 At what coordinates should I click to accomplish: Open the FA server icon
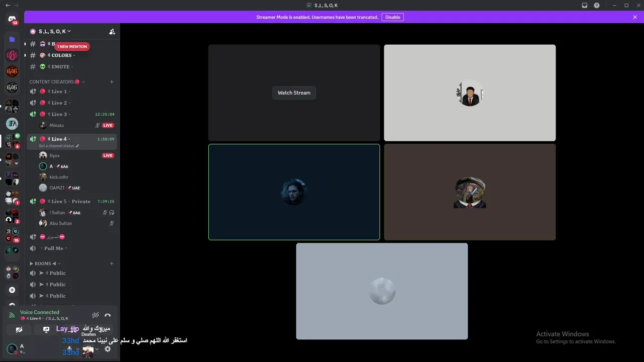click(x=12, y=123)
